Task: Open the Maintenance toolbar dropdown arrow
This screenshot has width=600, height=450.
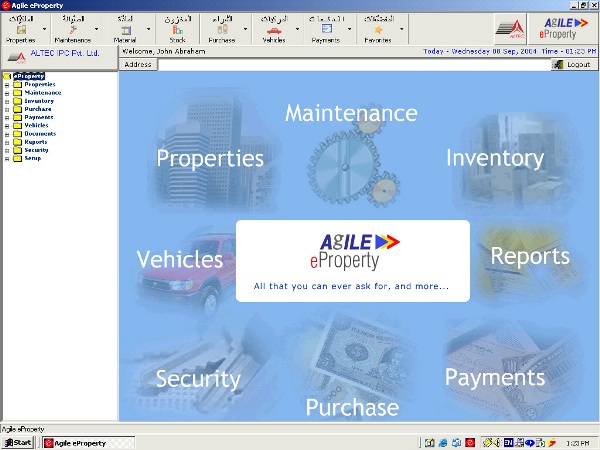Action: [96, 29]
